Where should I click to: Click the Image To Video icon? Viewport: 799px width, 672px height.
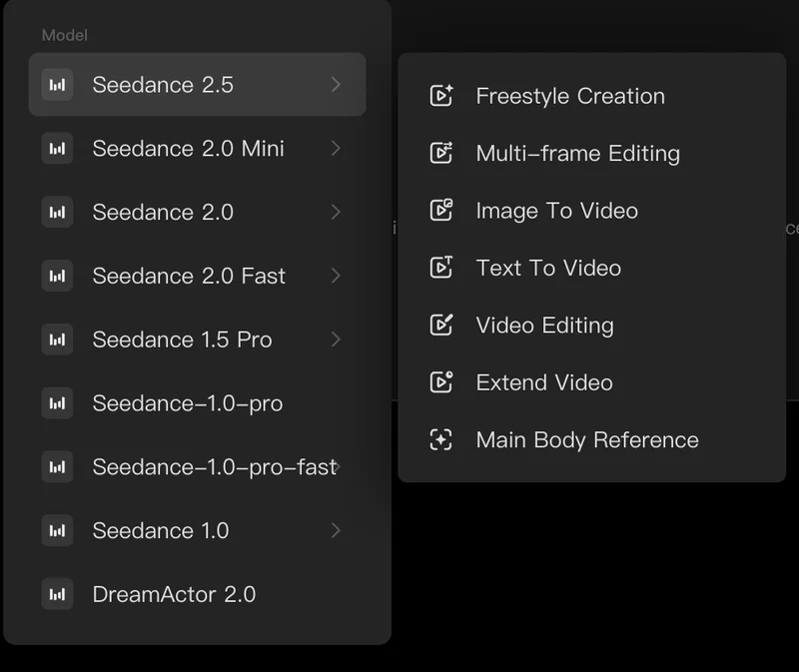441,210
